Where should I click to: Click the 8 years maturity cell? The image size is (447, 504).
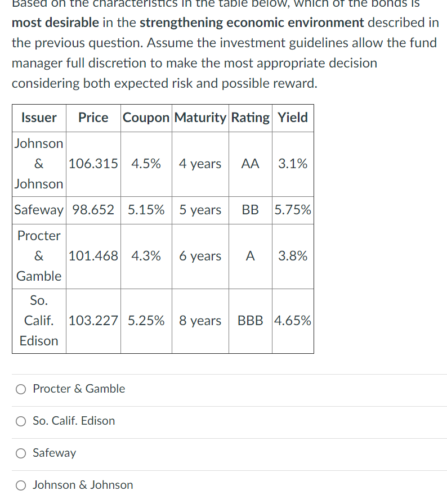[x=200, y=321]
